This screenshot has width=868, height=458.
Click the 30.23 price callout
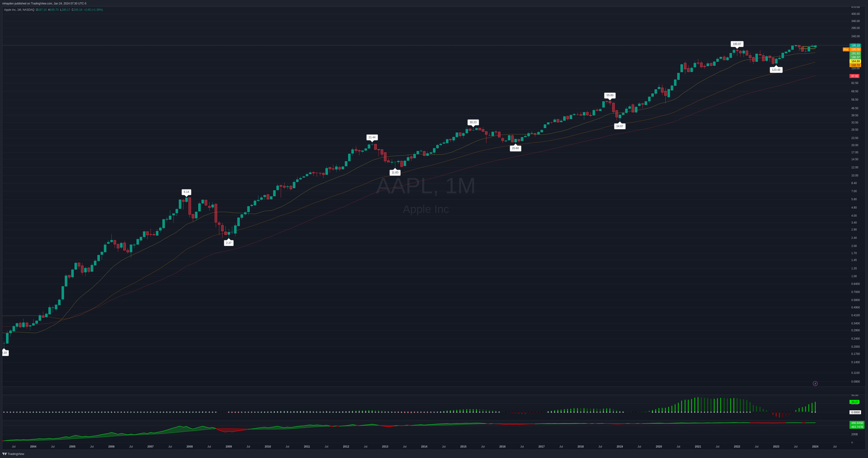point(473,122)
